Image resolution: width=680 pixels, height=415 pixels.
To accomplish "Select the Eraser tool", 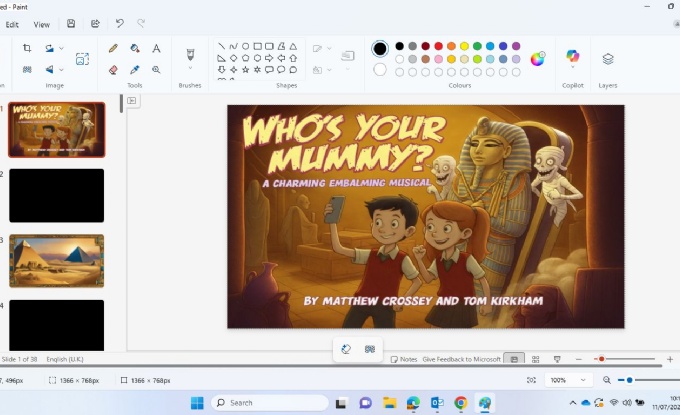I will 113,69.
